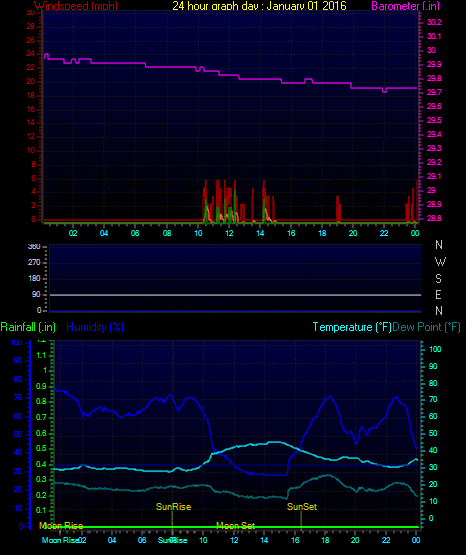Click hour 12 tick on top graph
Screen dimensions: 466x555
tap(229, 233)
